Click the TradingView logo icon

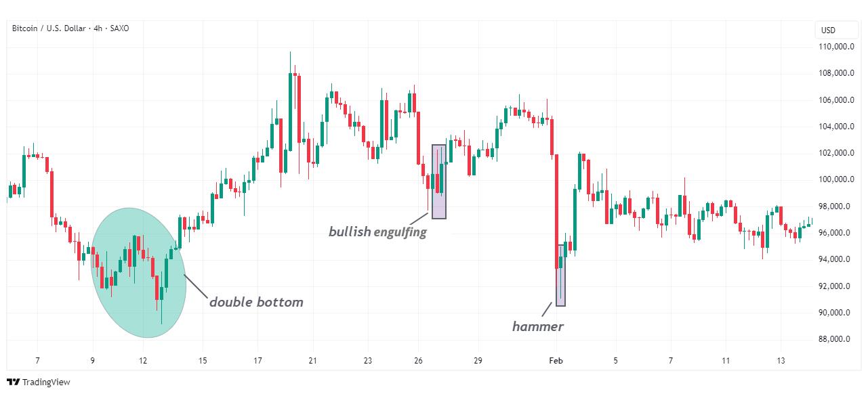(x=13, y=382)
